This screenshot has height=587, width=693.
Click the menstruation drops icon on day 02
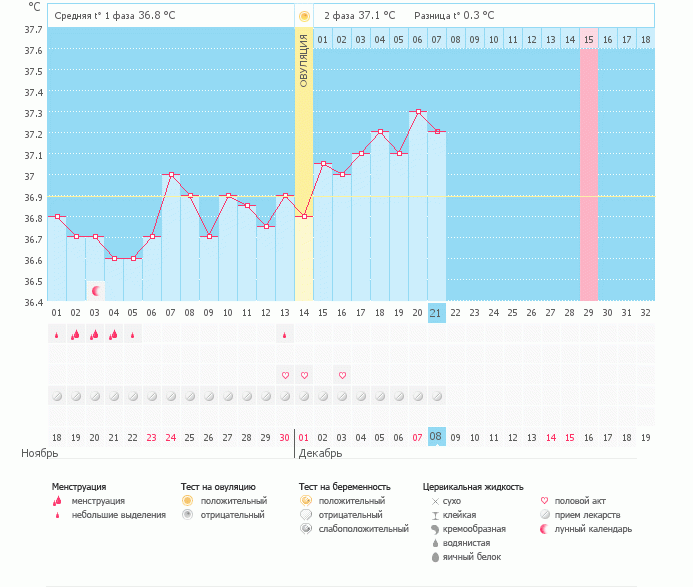click(76, 335)
